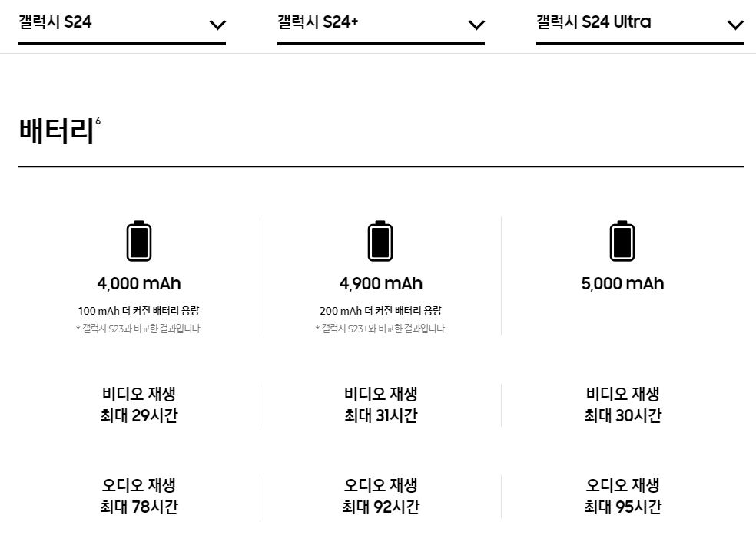Expand the Galaxy S24 model dropdown
756x545 pixels.
click(217, 24)
